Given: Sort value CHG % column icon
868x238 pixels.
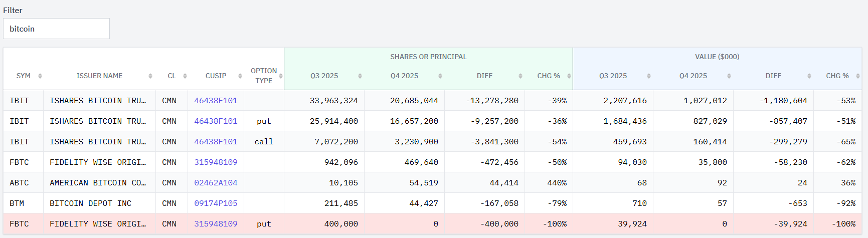Looking at the screenshot, I should (858, 76).
